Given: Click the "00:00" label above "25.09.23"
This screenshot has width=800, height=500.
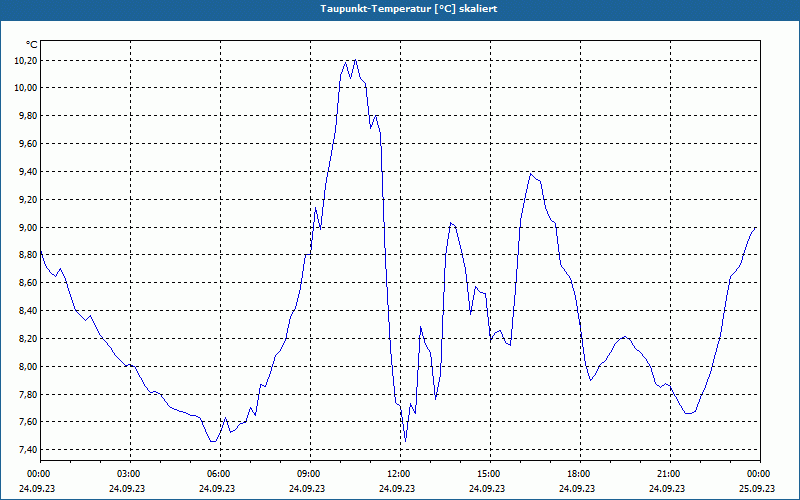Looking at the screenshot, I should [x=760, y=474].
